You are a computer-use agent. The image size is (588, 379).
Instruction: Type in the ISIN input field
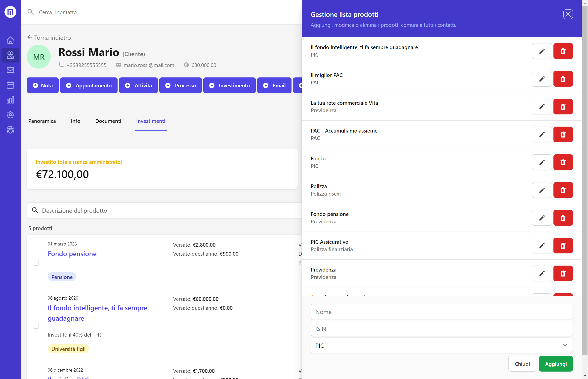[x=441, y=328]
